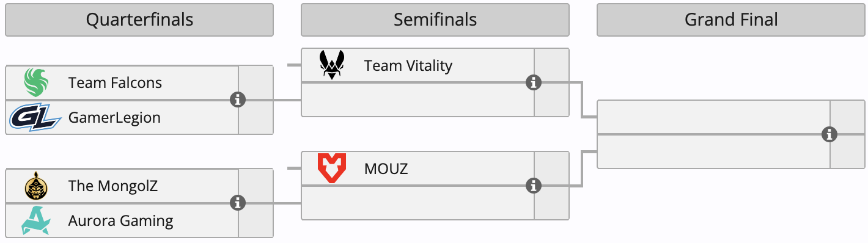868x243 pixels.
Task: Click the red MOUZ logo
Action: click(x=333, y=168)
